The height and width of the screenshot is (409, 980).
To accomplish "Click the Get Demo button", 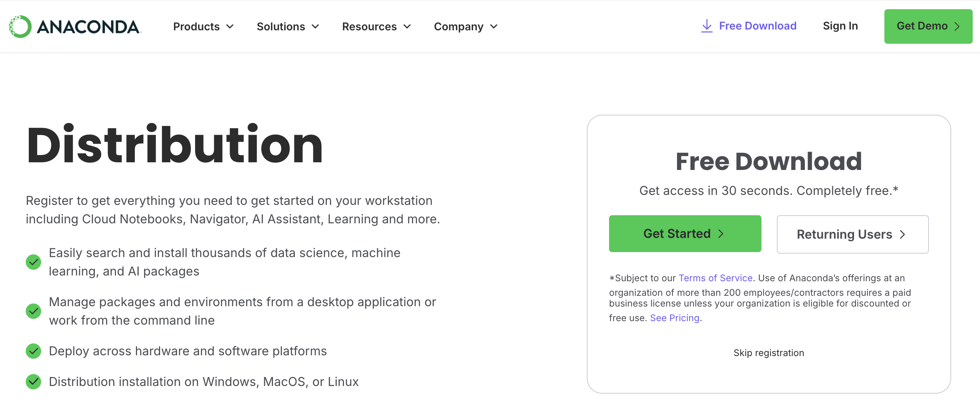I will point(928,26).
